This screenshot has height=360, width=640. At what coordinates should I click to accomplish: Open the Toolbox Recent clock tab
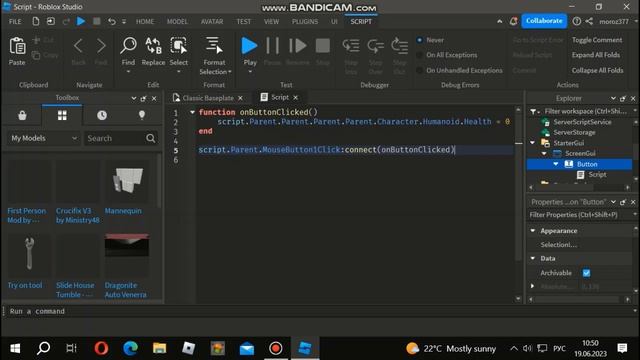[102, 116]
